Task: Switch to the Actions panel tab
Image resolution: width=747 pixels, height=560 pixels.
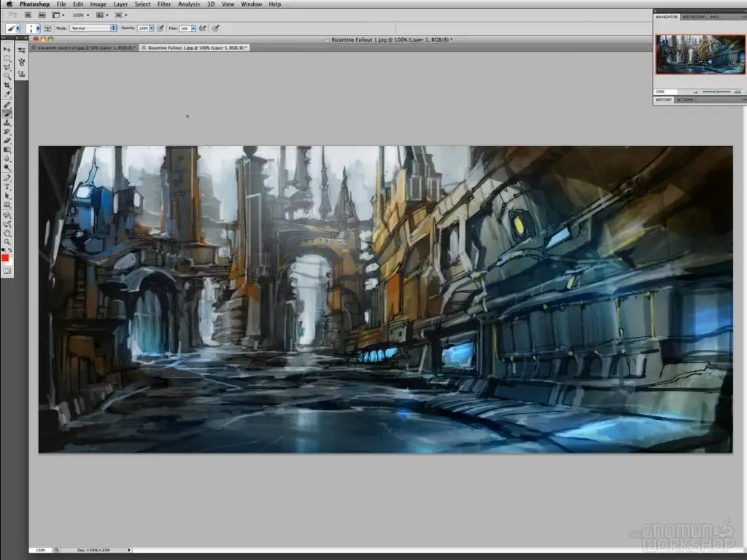Action: click(685, 99)
